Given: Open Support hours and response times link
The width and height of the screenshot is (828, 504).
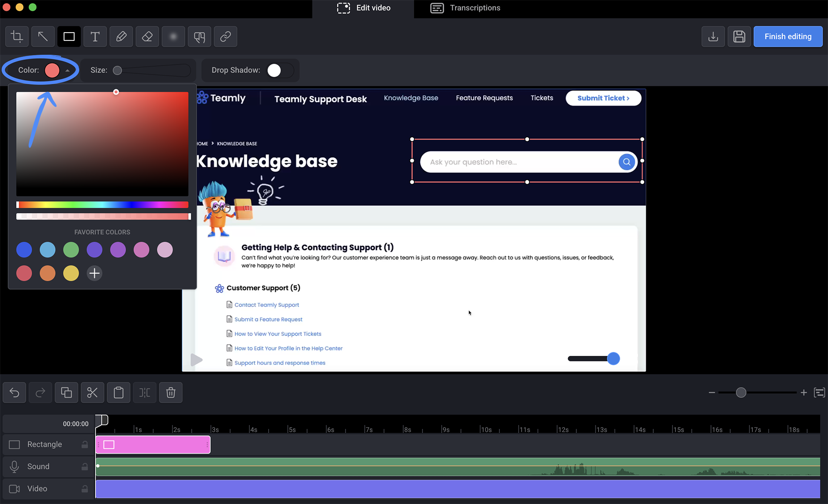Looking at the screenshot, I should point(279,363).
